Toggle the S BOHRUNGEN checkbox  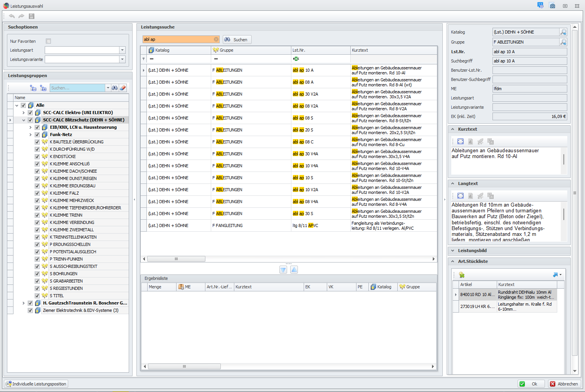click(x=37, y=274)
